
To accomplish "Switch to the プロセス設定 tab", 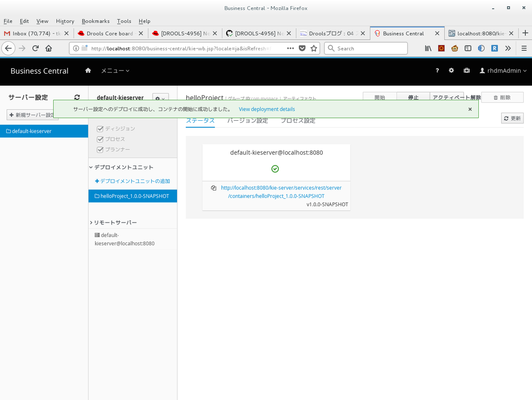I will point(298,121).
